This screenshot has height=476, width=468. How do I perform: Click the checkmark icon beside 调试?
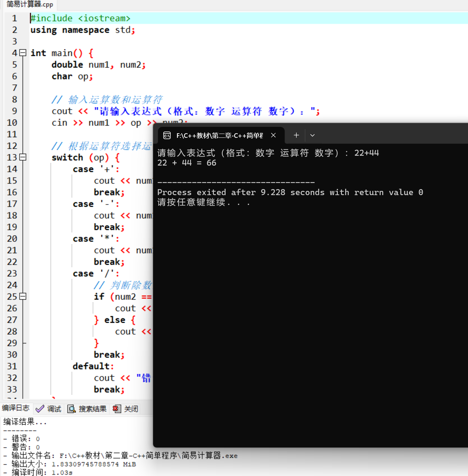click(x=40, y=409)
